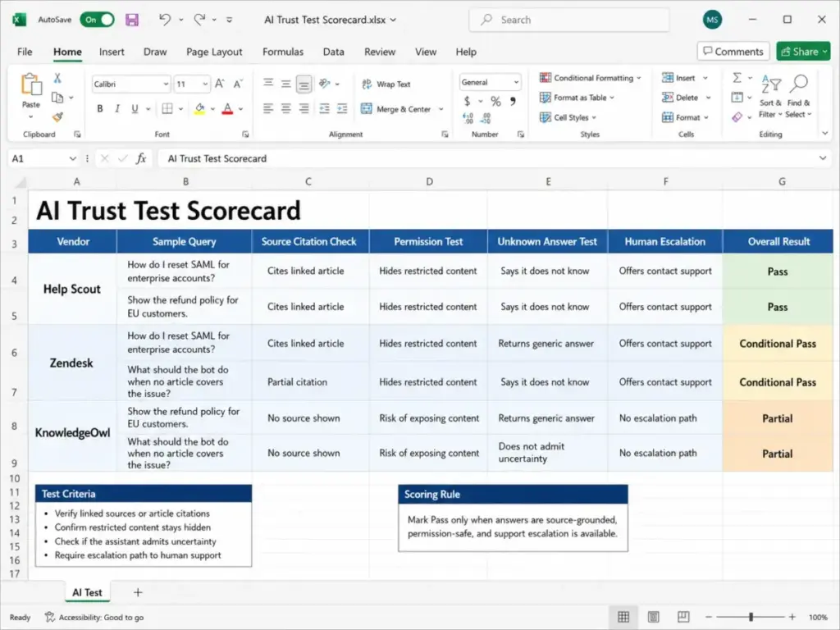
Task: Undo the last action
Action: (164, 20)
